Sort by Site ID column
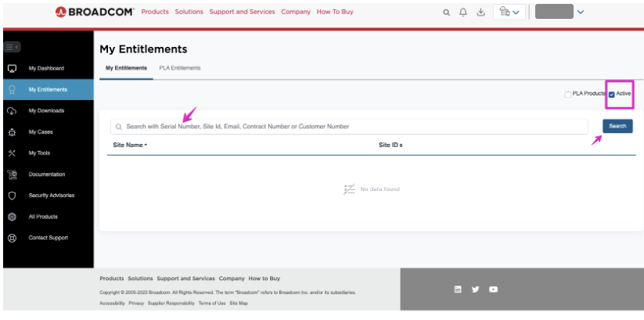The width and height of the screenshot is (644, 320). coord(390,145)
